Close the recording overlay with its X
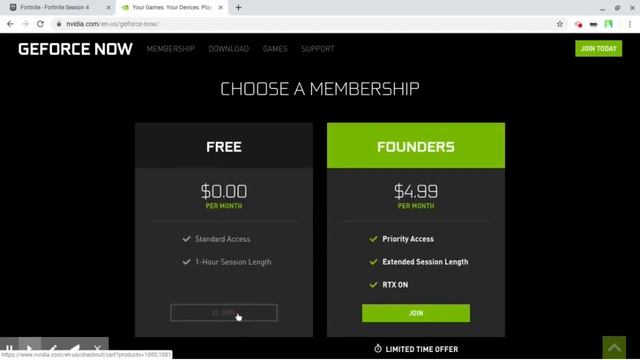The width and height of the screenshot is (640, 360). point(97,348)
